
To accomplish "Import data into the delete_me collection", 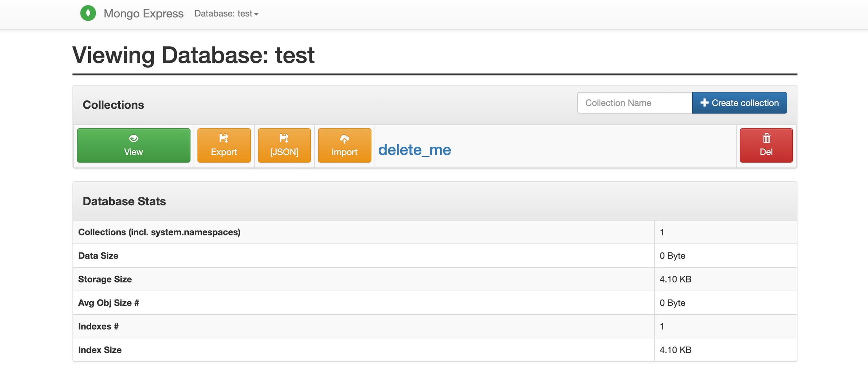I will (344, 145).
